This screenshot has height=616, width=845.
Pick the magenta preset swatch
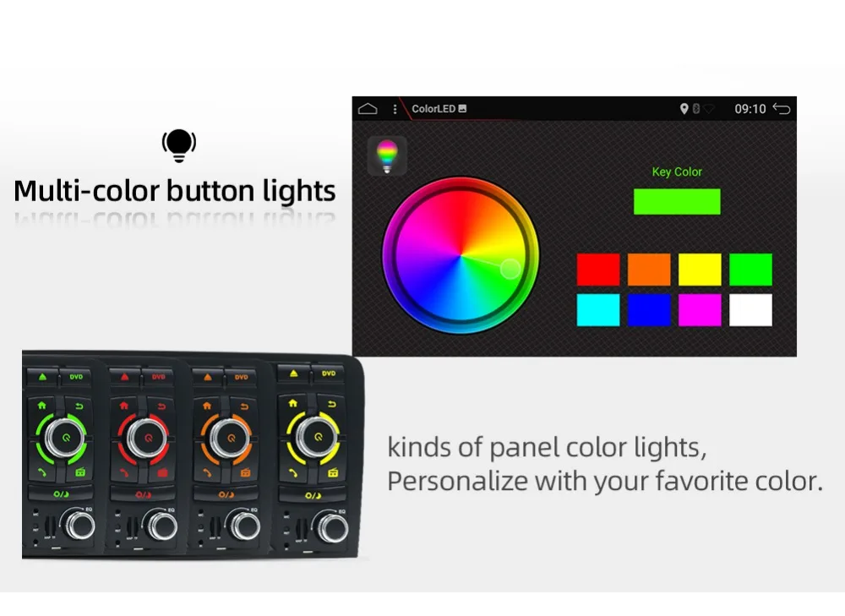[700, 310]
